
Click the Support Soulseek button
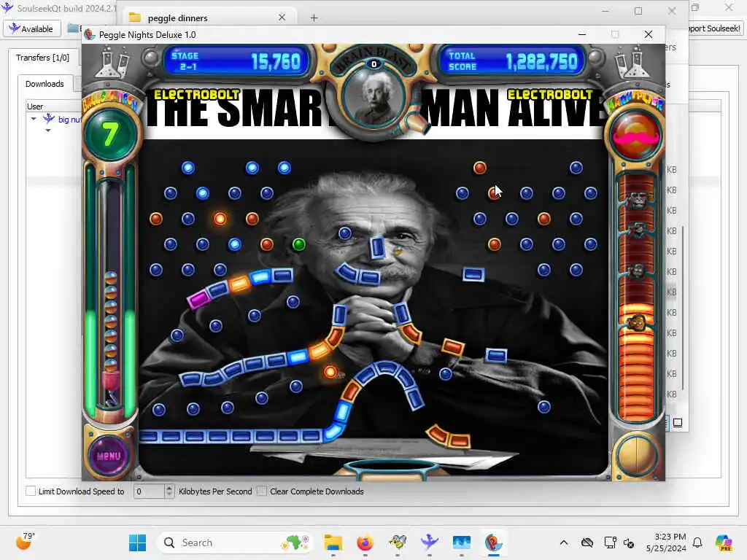click(x=715, y=28)
